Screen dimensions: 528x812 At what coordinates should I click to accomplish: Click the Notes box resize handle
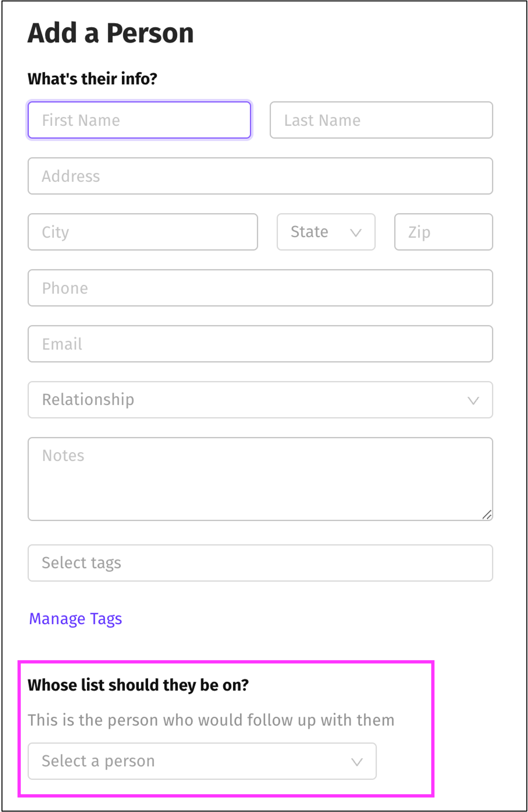pos(487,515)
